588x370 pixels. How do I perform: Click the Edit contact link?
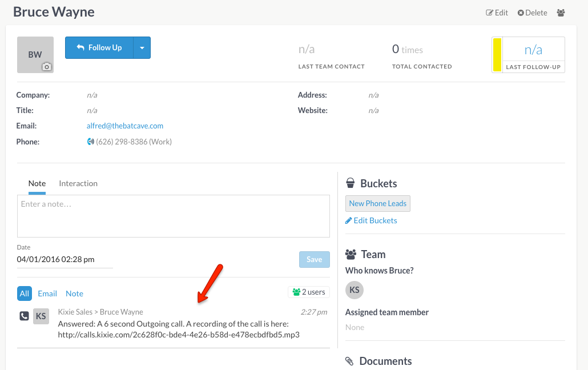[x=497, y=13]
